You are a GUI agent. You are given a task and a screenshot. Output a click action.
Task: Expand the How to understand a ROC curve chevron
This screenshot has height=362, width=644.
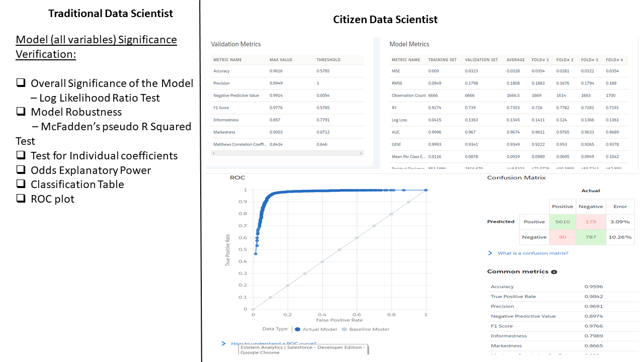(224, 343)
